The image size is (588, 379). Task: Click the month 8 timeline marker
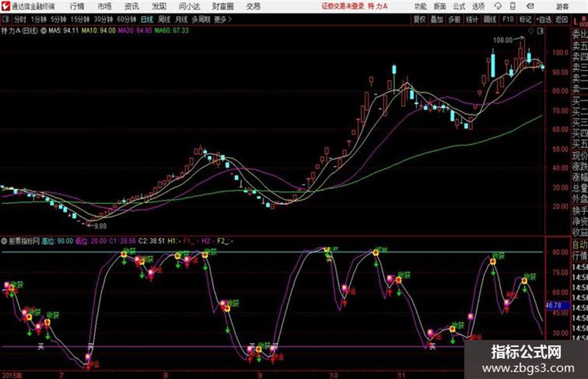pyautogui.click(x=166, y=375)
